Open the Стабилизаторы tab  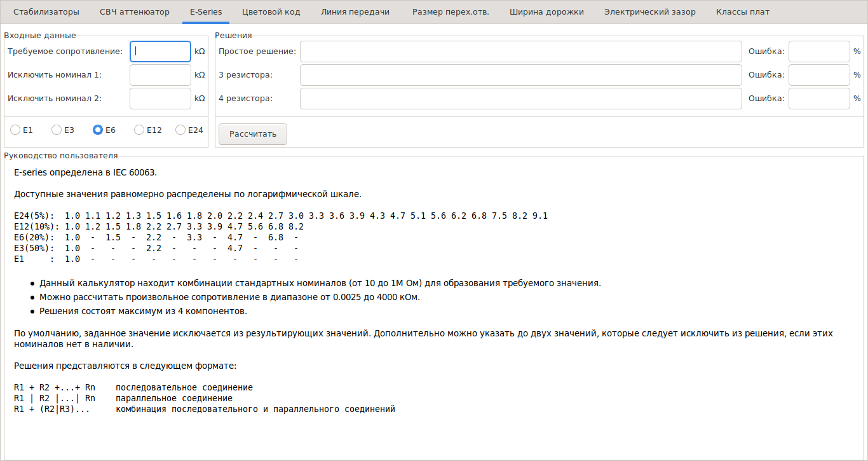(x=46, y=12)
